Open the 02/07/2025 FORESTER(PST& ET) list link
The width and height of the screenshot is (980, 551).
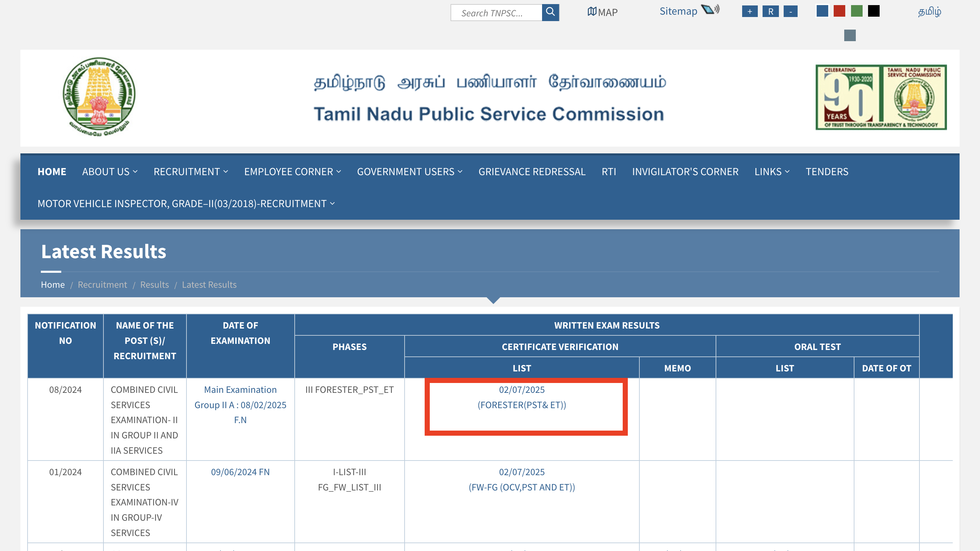click(x=522, y=397)
